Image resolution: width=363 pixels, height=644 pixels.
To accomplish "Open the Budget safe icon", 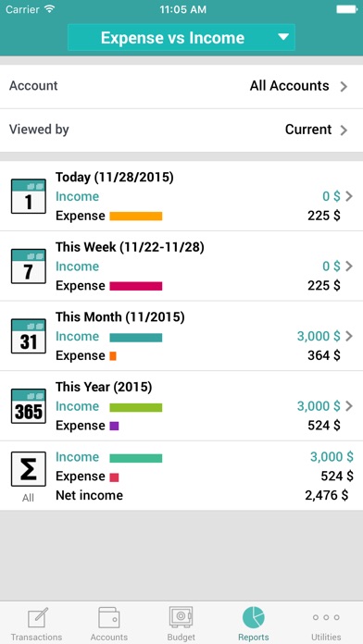I will coord(181,617).
